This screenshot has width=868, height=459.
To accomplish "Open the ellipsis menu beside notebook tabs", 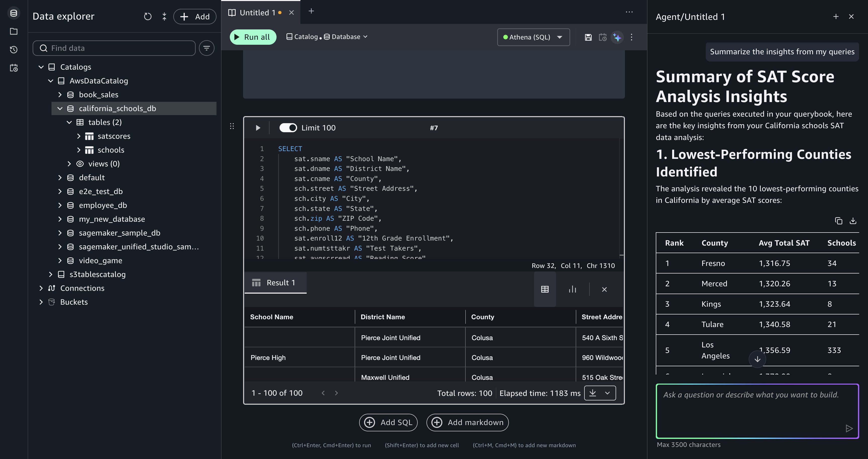I will (x=629, y=12).
